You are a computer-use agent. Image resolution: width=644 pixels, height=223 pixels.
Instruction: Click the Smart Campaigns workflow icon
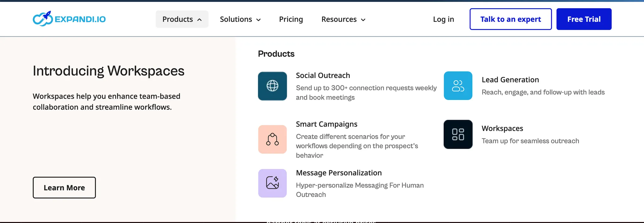pos(272,139)
